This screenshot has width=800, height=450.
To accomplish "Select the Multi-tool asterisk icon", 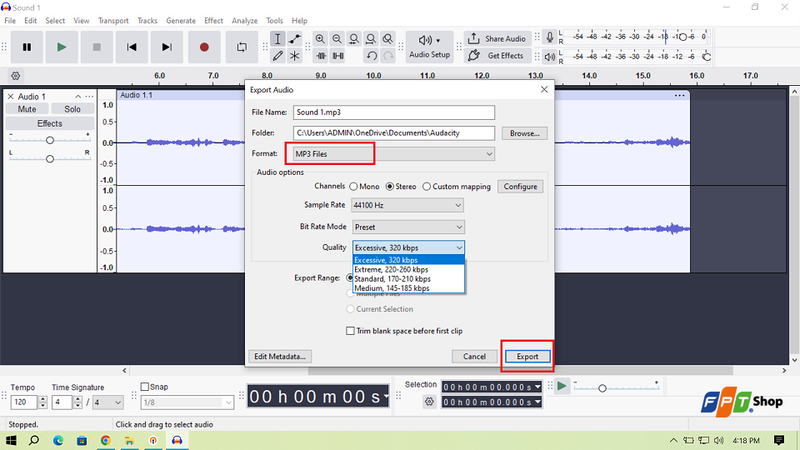I will tap(295, 56).
